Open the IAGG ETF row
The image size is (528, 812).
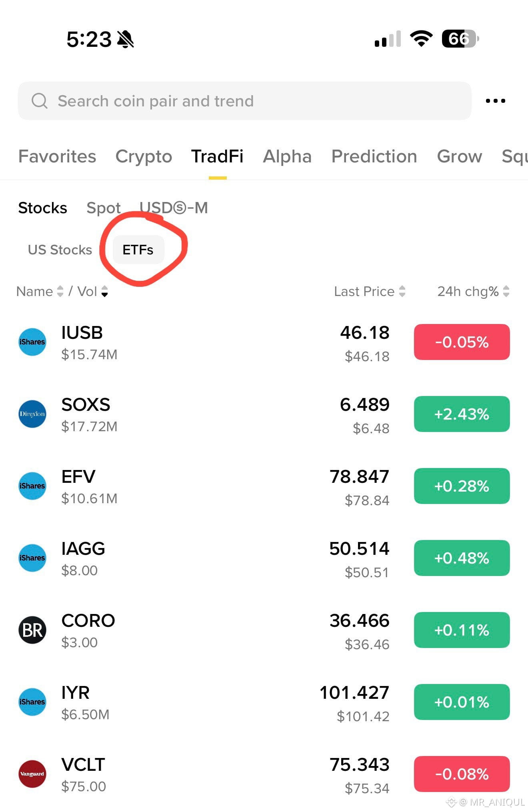click(x=264, y=558)
